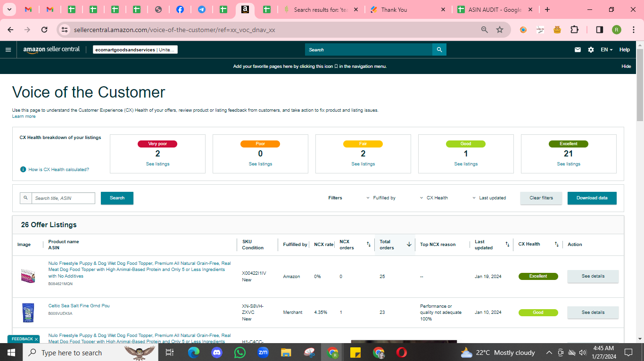This screenshot has height=361, width=644.
Task: Expand the Last updated filter dropdown
Action: (x=489, y=198)
